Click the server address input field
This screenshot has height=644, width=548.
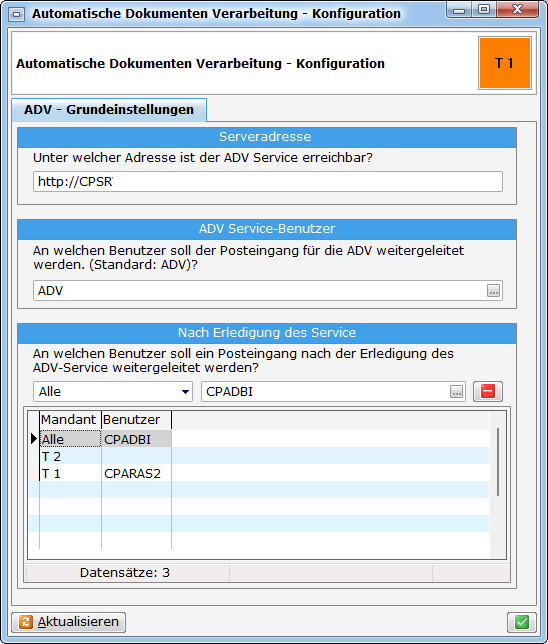(267, 182)
